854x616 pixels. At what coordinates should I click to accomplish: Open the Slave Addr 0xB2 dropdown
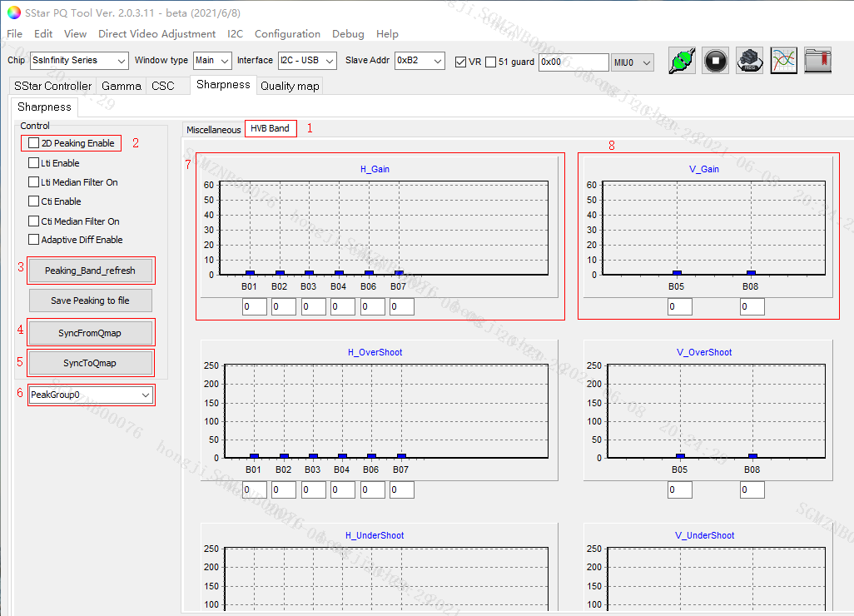tap(420, 61)
